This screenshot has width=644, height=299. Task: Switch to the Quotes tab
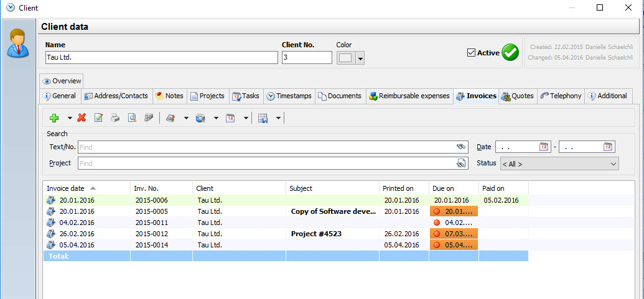click(x=517, y=96)
